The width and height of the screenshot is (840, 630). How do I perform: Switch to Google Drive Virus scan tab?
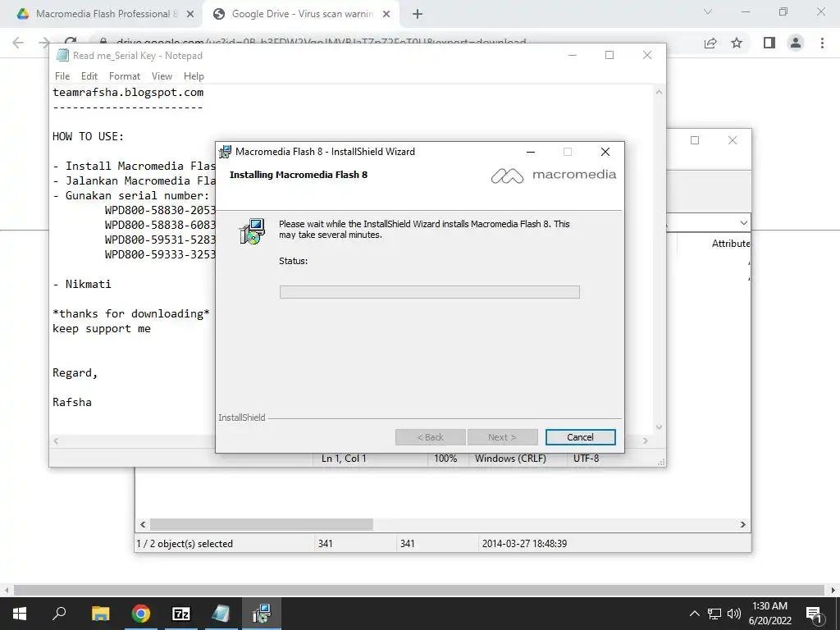[x=300, y=14]
